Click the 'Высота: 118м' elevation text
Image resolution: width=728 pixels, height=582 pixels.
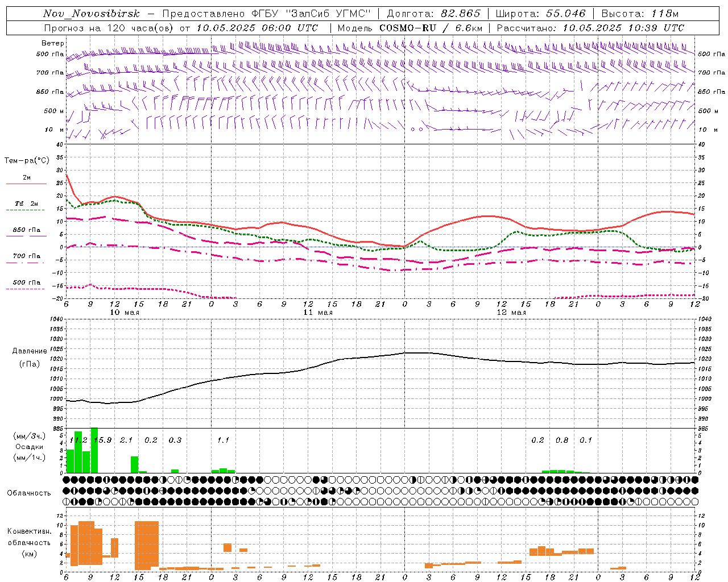point(640,14)
